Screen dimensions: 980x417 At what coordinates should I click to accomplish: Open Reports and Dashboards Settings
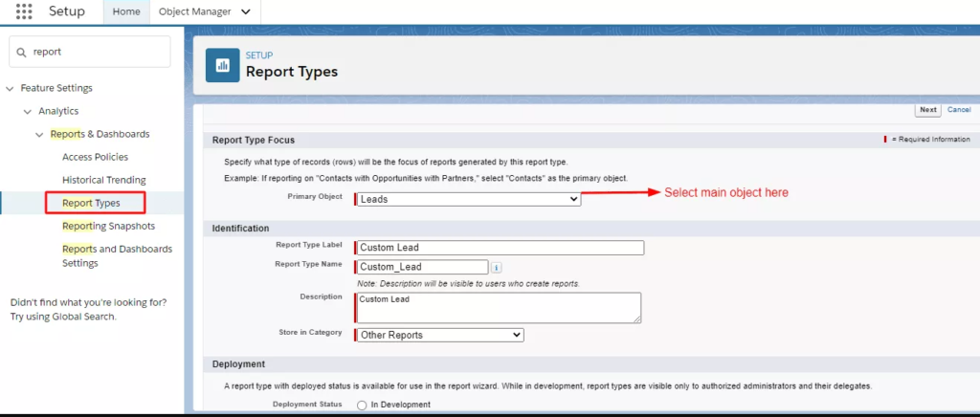[117, 256]
